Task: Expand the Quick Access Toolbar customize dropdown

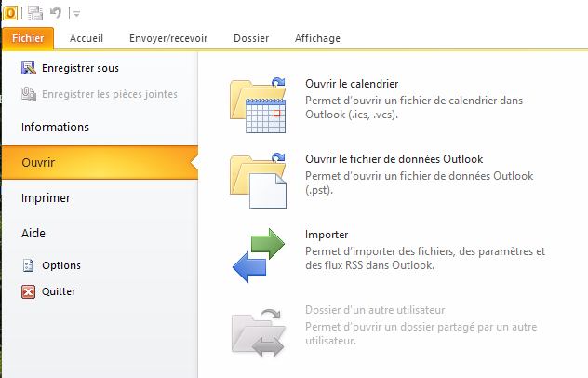Action: (76, 13)
